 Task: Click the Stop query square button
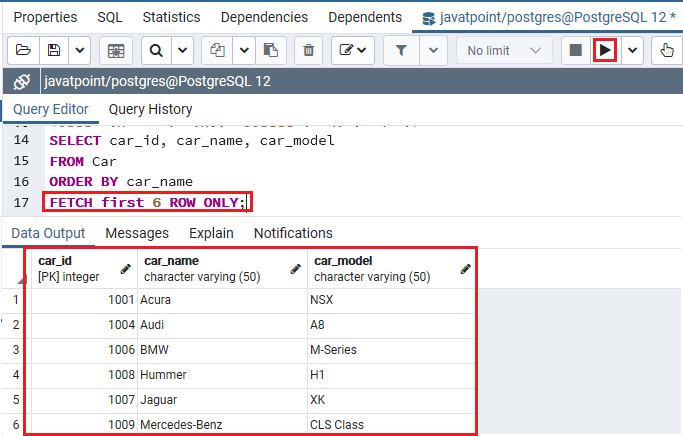(576, 51)
